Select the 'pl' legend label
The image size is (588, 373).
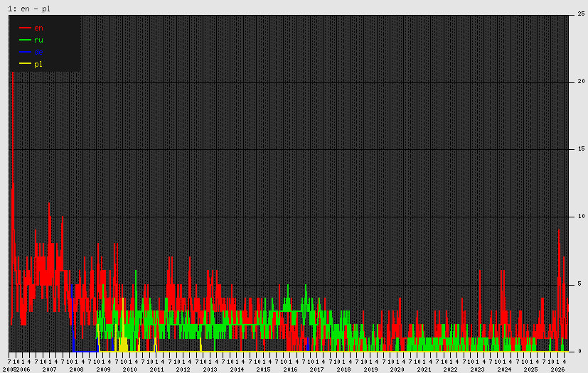[38, 64]
